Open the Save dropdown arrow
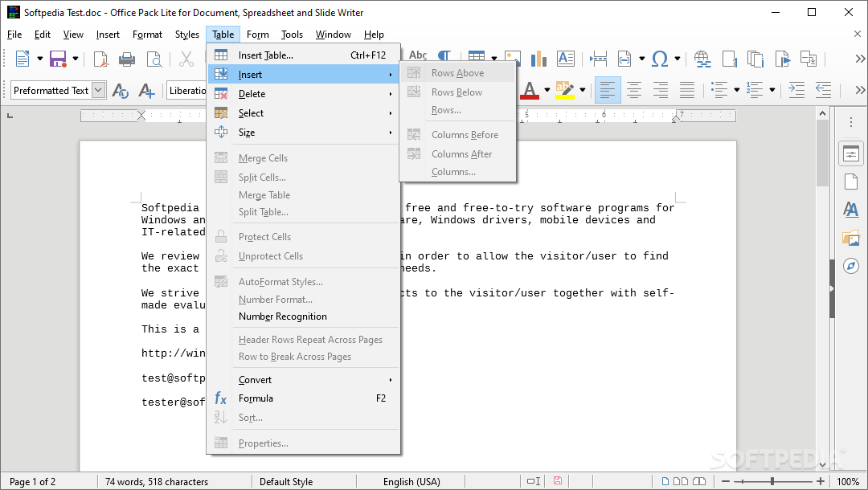This screenshot has height=490, width=868. click(x=76, y=59)
